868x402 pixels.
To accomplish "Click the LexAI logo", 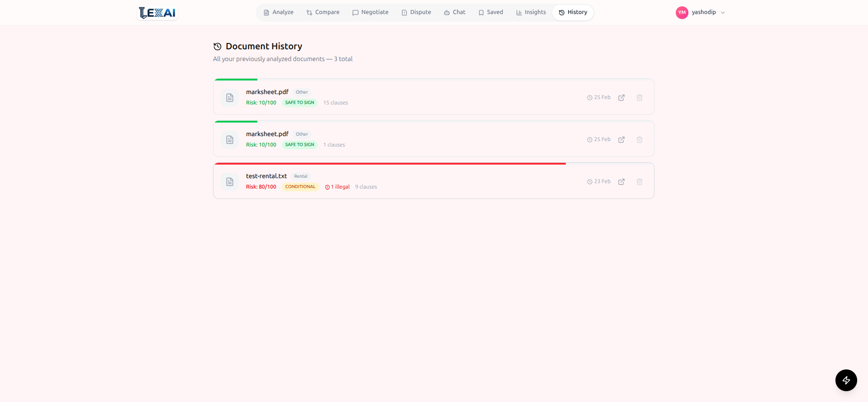I will tap(157, 13).
